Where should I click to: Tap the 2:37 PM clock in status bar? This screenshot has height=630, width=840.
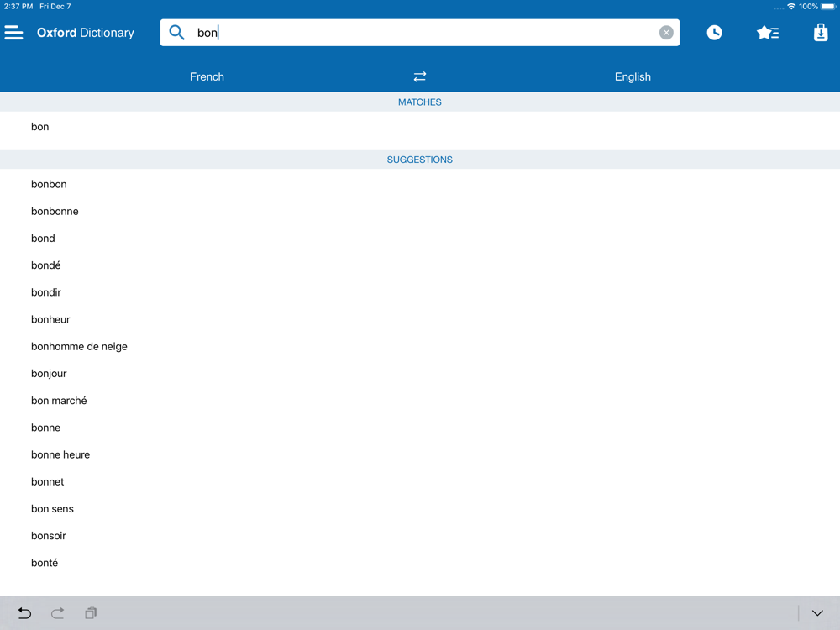tap(18, 7)
